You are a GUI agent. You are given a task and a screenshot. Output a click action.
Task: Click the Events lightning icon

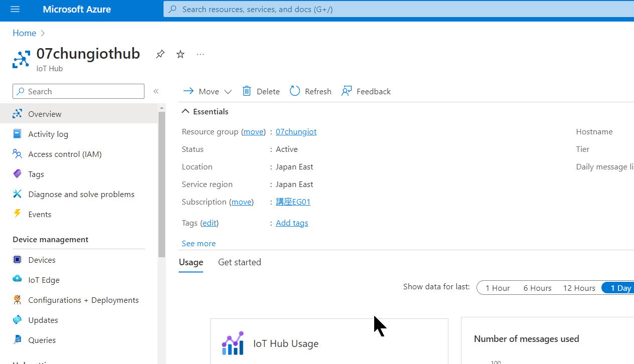[x=18, y=214]
